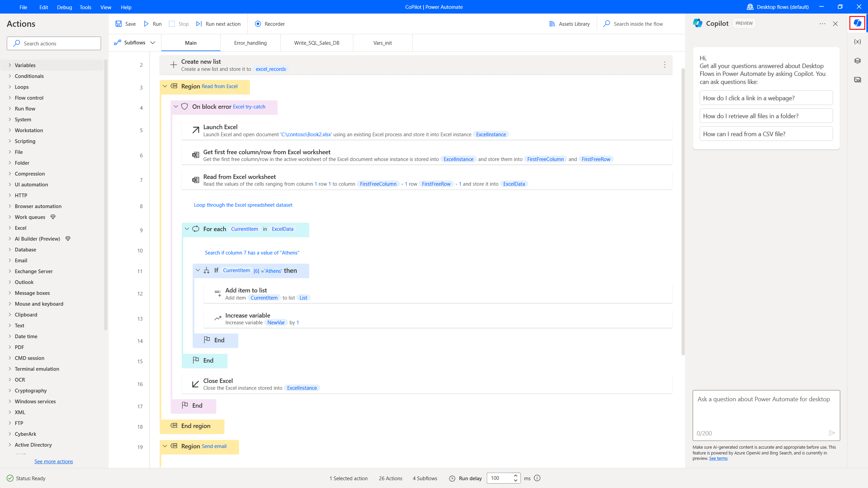Click the Search inside the flow magnifier

coord(607,24)
